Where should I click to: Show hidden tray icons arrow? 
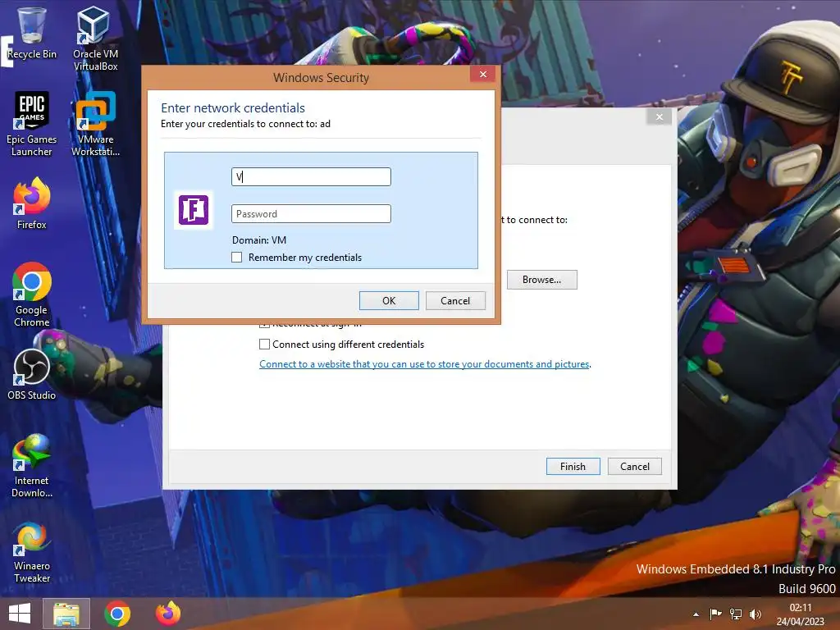[x=696, y=614]
